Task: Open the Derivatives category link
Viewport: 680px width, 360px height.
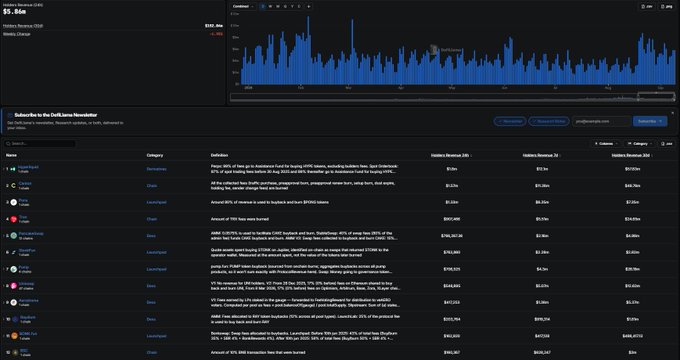Action: (x=157, y=169)
